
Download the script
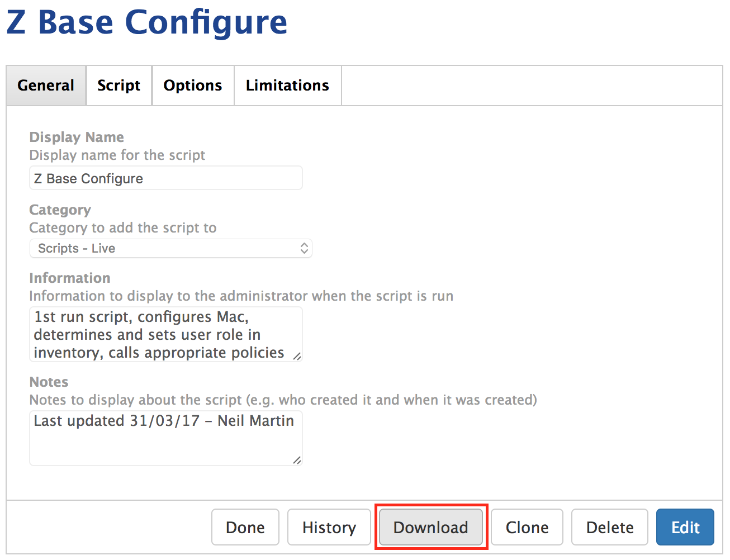(x=430, y=527)
